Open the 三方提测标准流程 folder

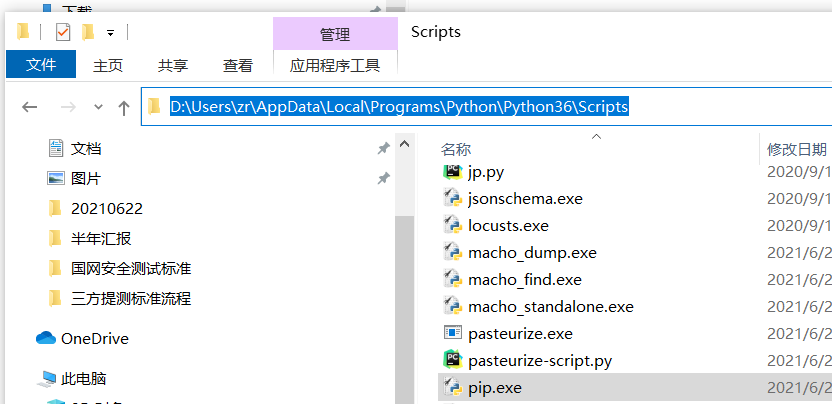[x=131, y=298]
